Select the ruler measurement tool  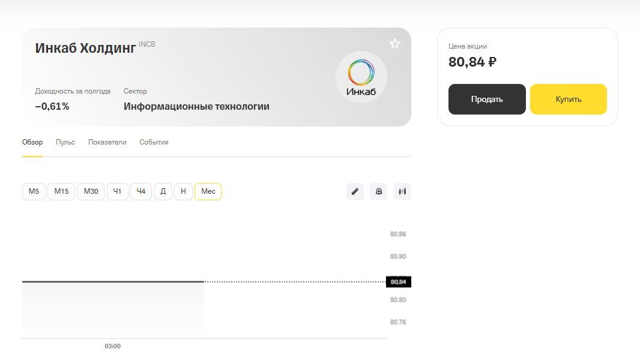(x=355, y=191)
